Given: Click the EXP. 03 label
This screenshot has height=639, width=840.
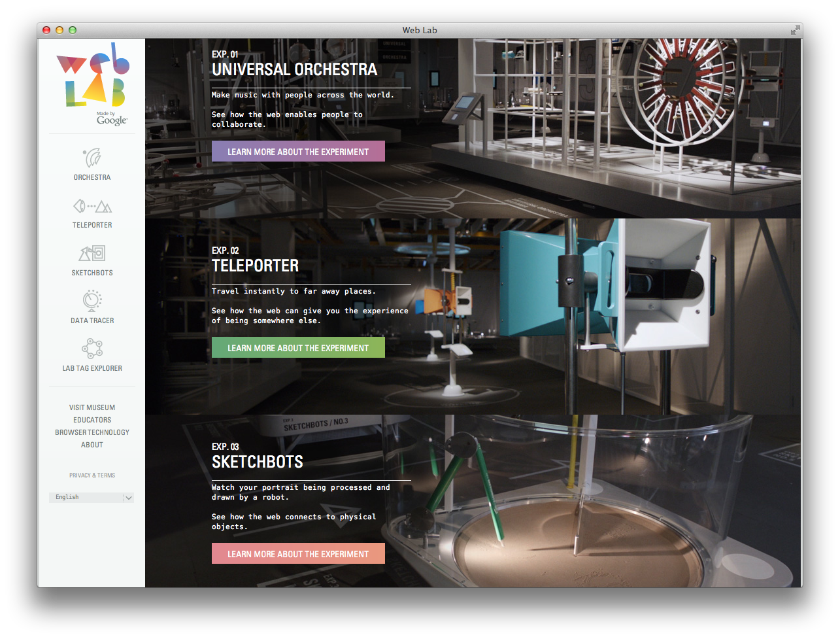Looking at the screenshot, I should click(x=226, y=447).
